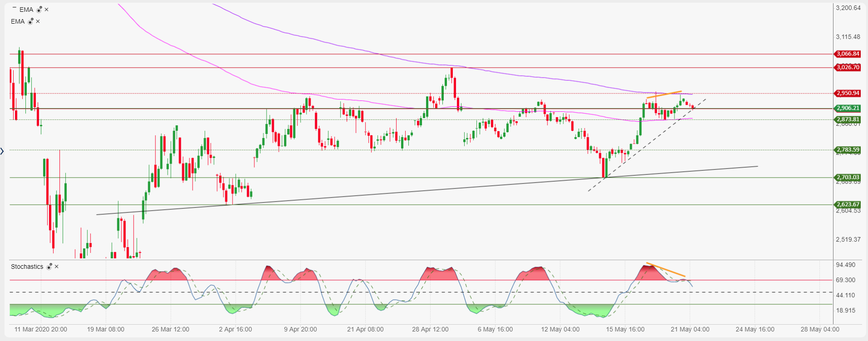Viewport: 868px width, 341px height.
Task: Select the 2,623.67 green price level tag
Action: [x=848, y=205]
